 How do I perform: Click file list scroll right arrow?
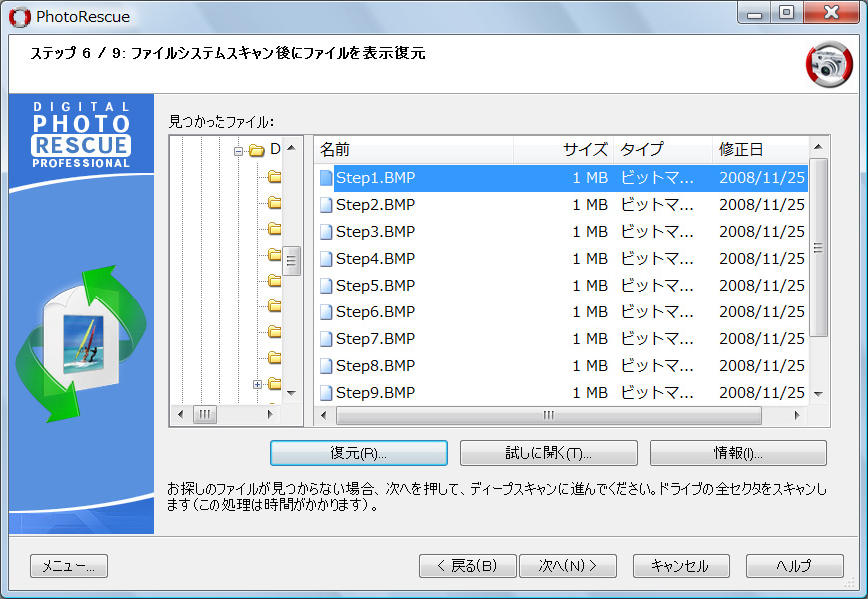797,415
